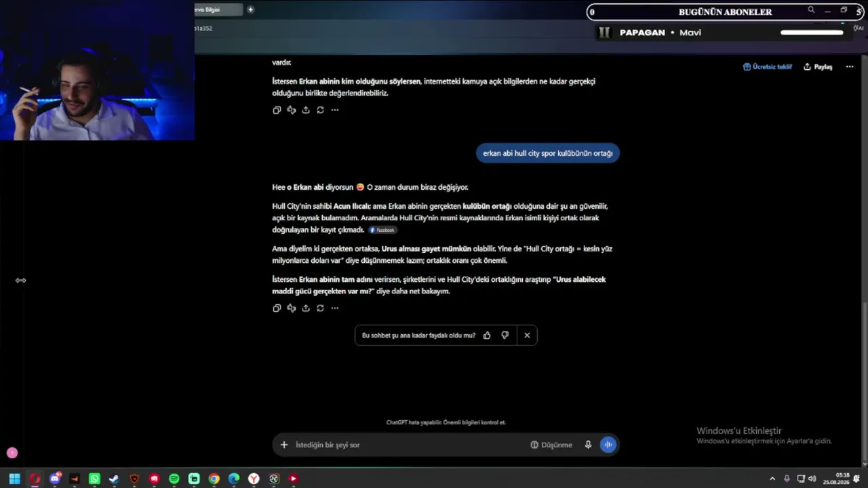Open the Windows notification center bell

pyautogui.click(x=857, y=479)
